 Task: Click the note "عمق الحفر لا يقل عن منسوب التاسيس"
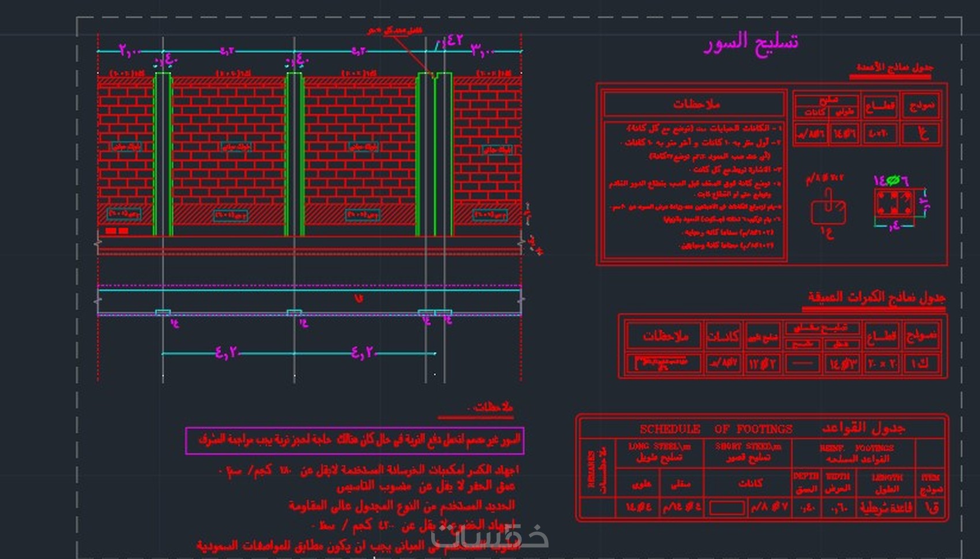426,487
